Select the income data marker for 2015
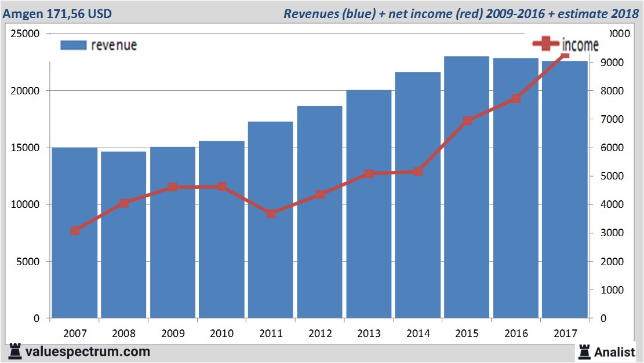 tap(467, 120)
